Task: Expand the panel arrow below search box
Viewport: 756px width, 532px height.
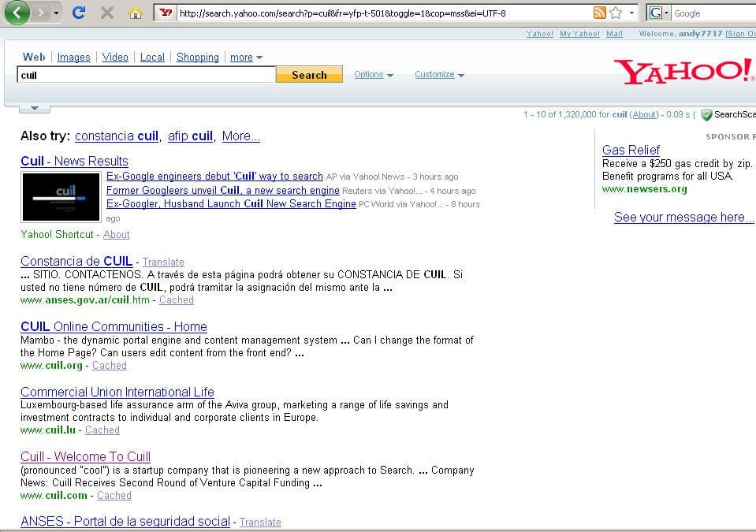Action: pos(34,109)
